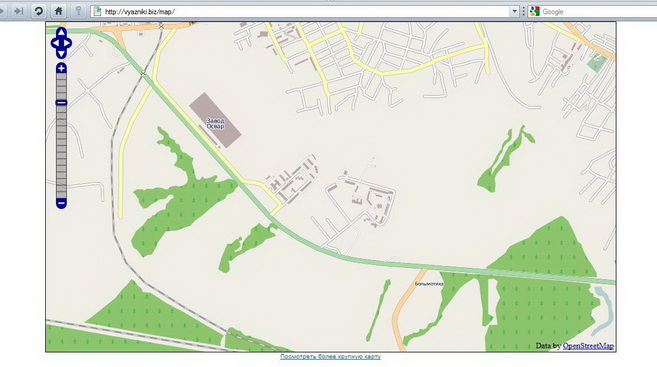
Task: Pan the map left with the arrow
Action: [56, 43]
